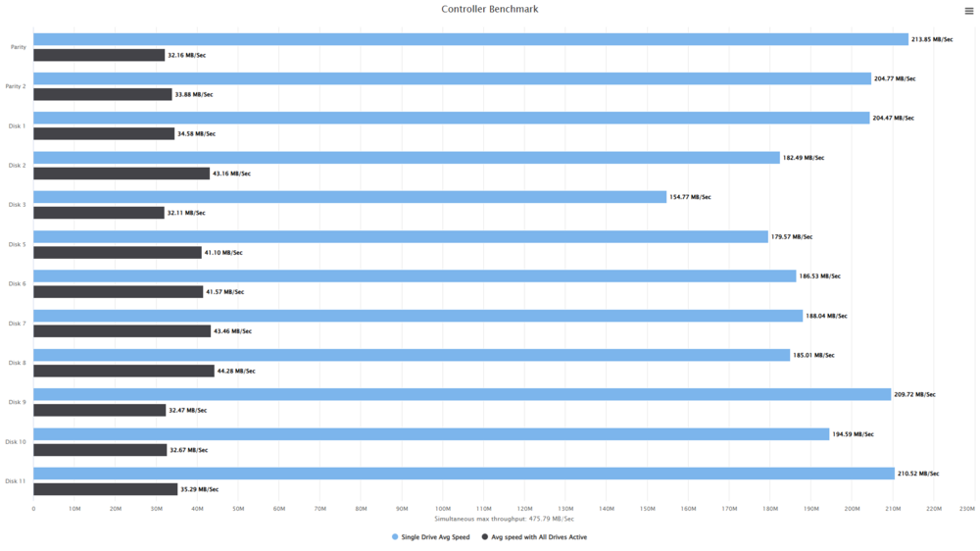Click the 50M x-axis tick label

[x=238, y=509]
